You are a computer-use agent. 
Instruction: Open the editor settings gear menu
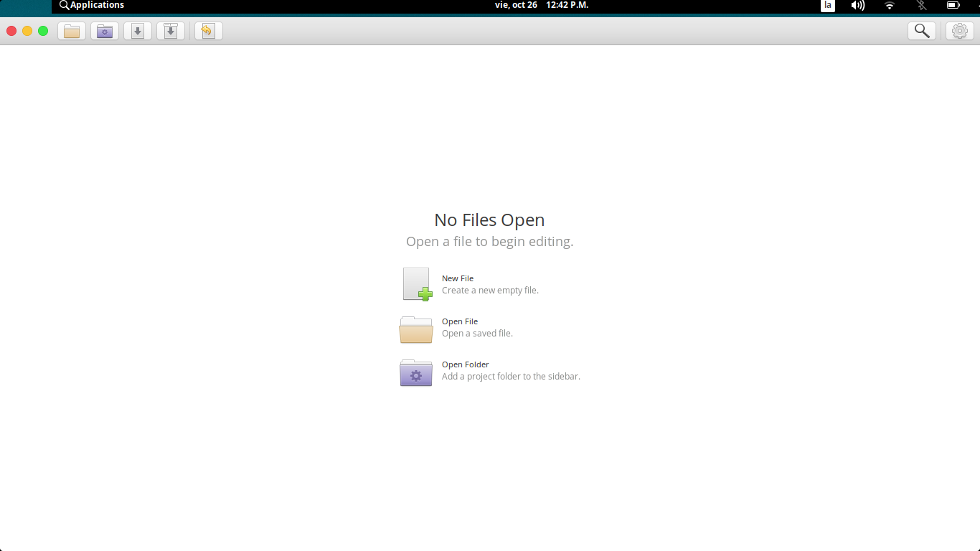959,31
